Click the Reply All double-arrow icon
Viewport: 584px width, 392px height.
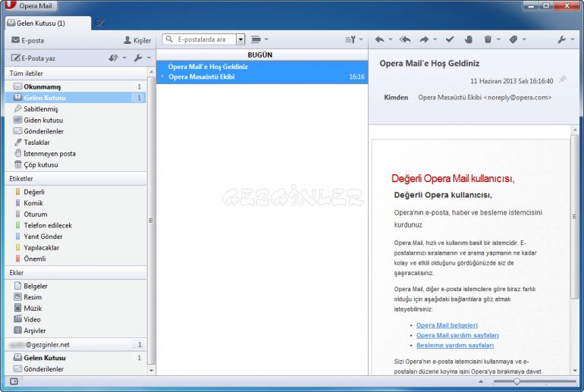coord(405,39)
